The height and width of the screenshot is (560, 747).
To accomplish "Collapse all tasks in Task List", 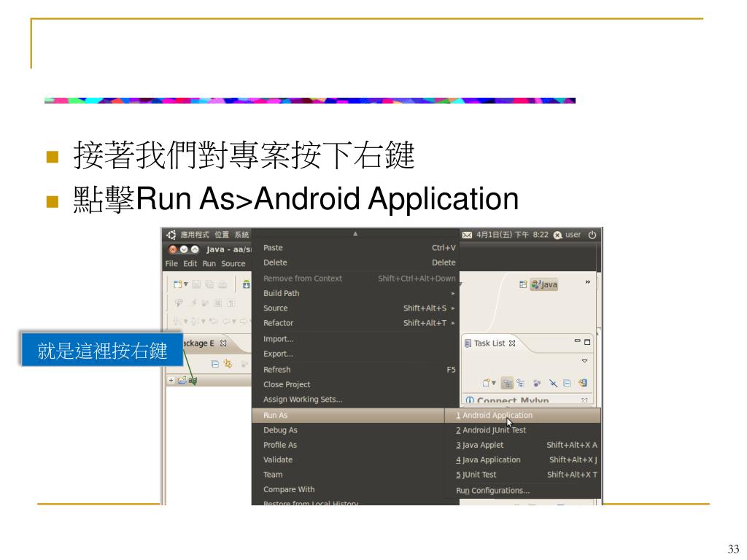I will 567,383.
